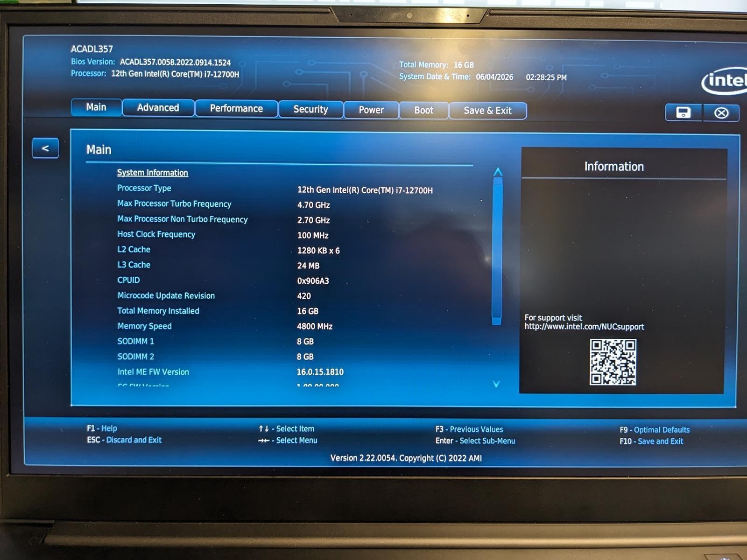Click Enter - Select Sub-Menu hint
Image resolution: width=747 pixels, height=560 pixels.
click(475, 441)
